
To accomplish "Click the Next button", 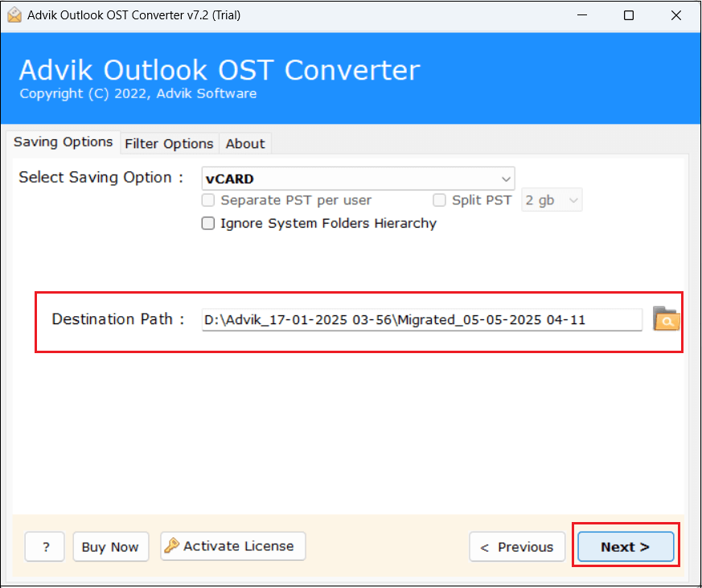I will pyautogui.click(x=626, y=546).
